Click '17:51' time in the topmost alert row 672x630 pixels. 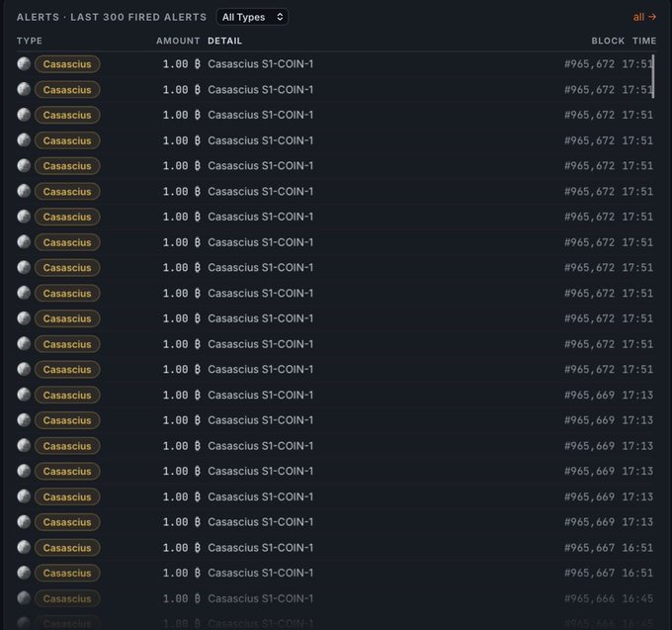point(637,64)
